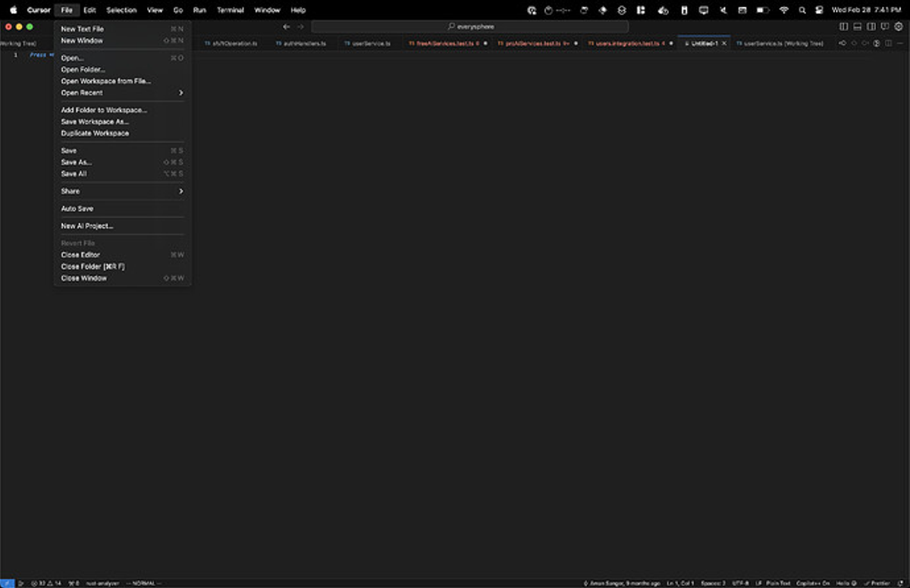Click battery status icon in menu bar
910x588 pixels.
click(x=764, y=10)
